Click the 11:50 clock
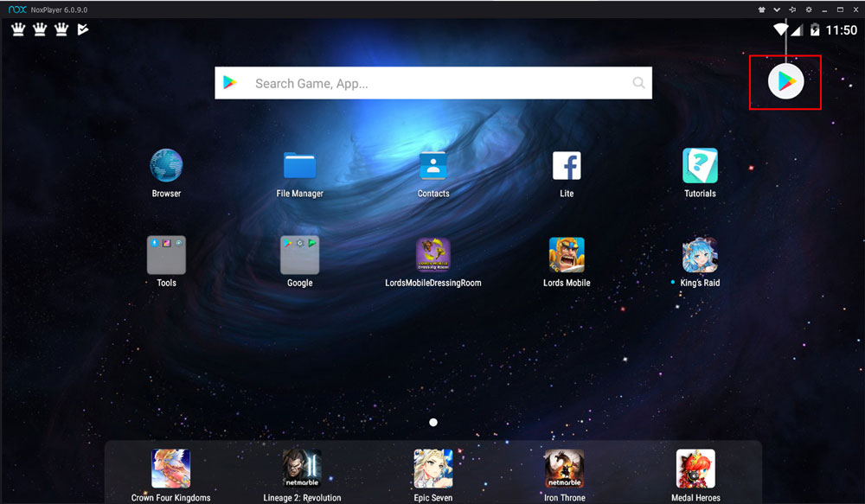865x504 pixels. [x=842, y=29]
